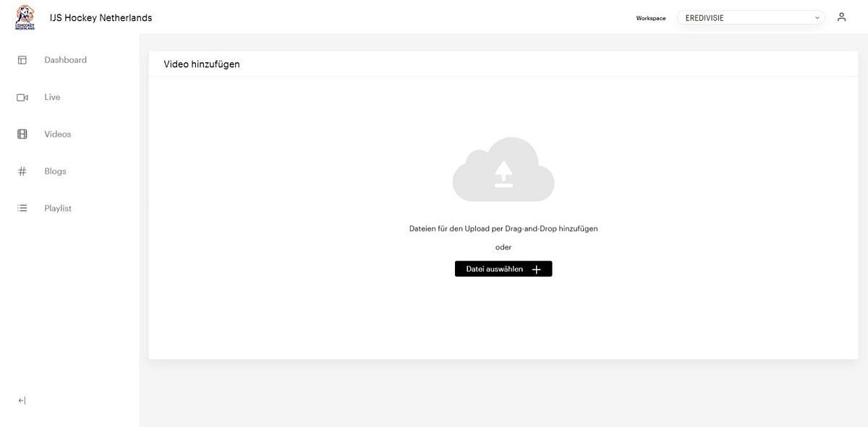Open Blogs via the hashtag icon
Screen dimensions: 868x427
(22, 171)
